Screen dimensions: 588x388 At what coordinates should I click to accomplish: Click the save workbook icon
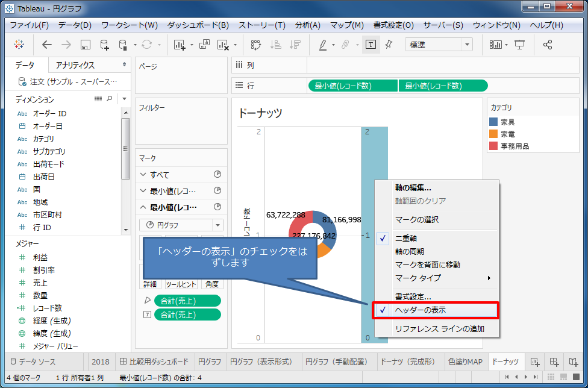pos(84,44)
